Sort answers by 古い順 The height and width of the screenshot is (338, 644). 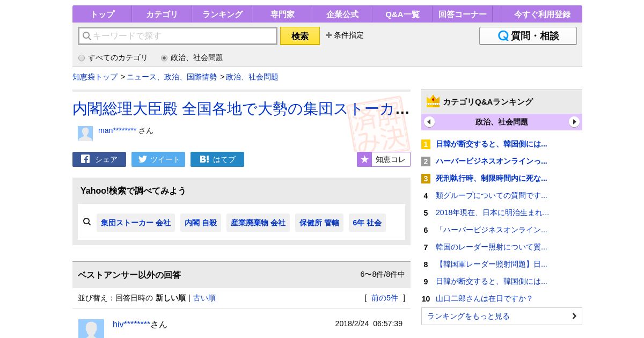click(x=204, y=298)
